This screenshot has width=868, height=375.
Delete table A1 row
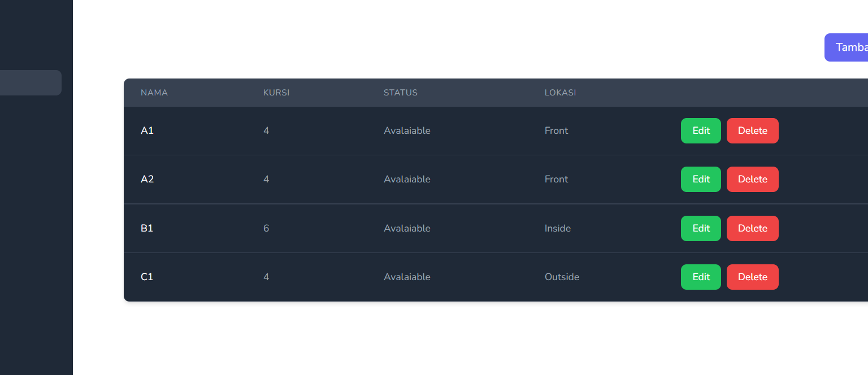(x=752, y=130)
